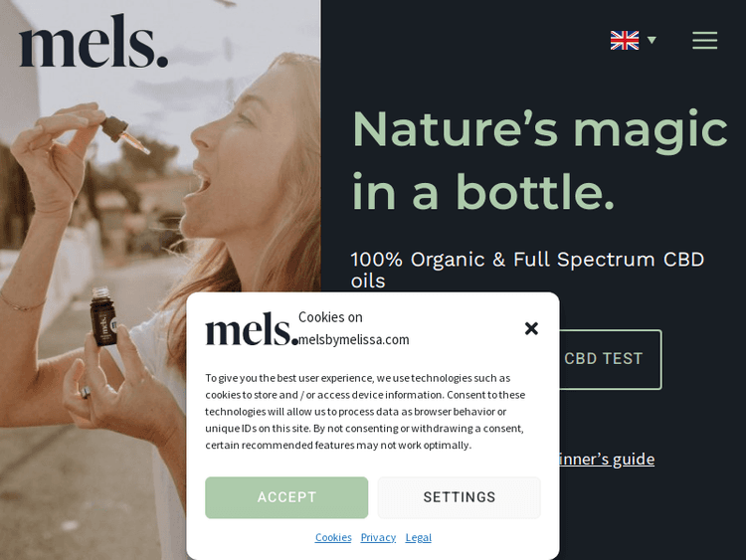Click the mels. logo in cookie dialog
Viewport: 746px width, 560px height.
click(252, 329)
